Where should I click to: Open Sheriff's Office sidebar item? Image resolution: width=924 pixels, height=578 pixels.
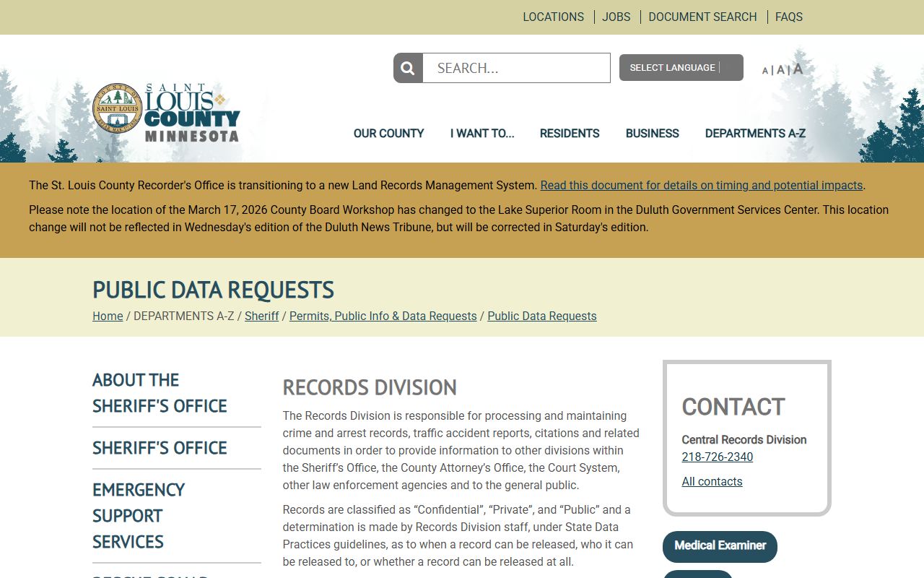[160, 448]
